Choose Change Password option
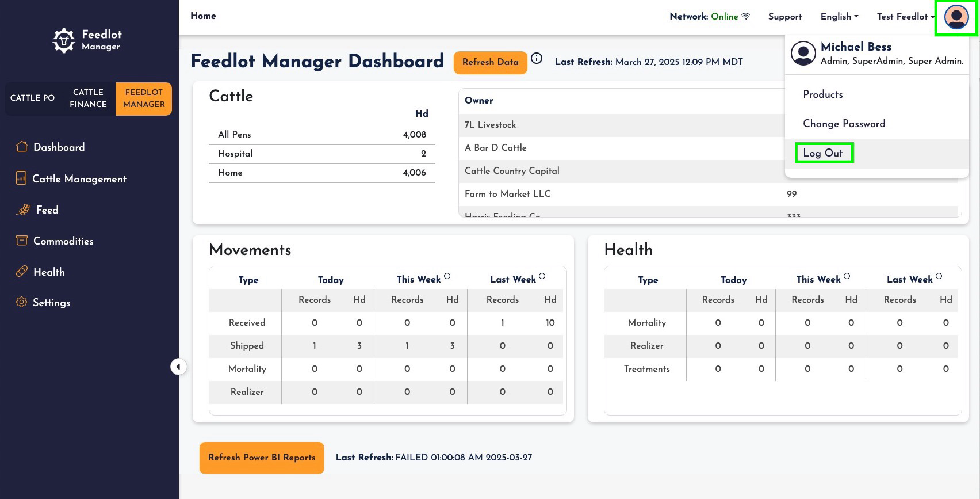This screenshot has width=980, height=499. tap(876, 124)
